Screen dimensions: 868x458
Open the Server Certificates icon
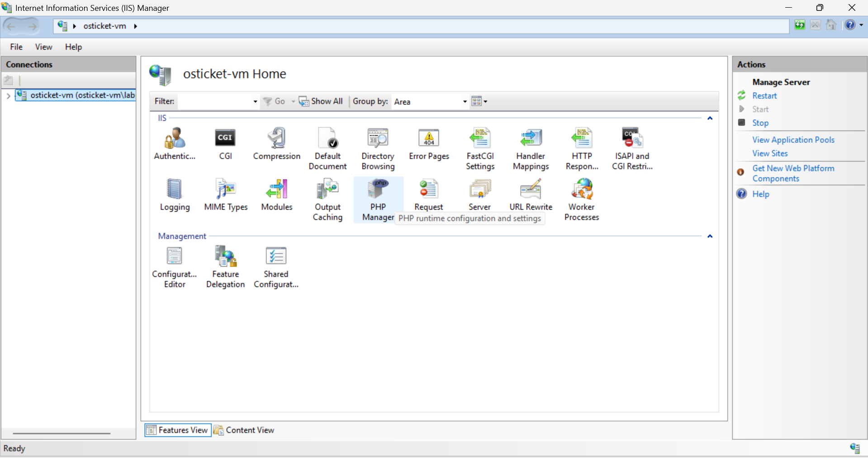point(480,195)
